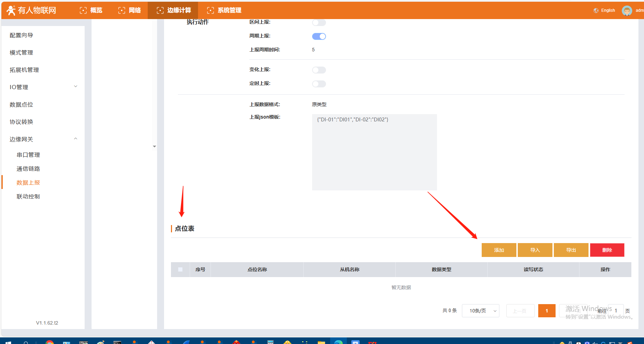Click the red 删除 button
Screen dimensions: 644x344
[607, 250]
